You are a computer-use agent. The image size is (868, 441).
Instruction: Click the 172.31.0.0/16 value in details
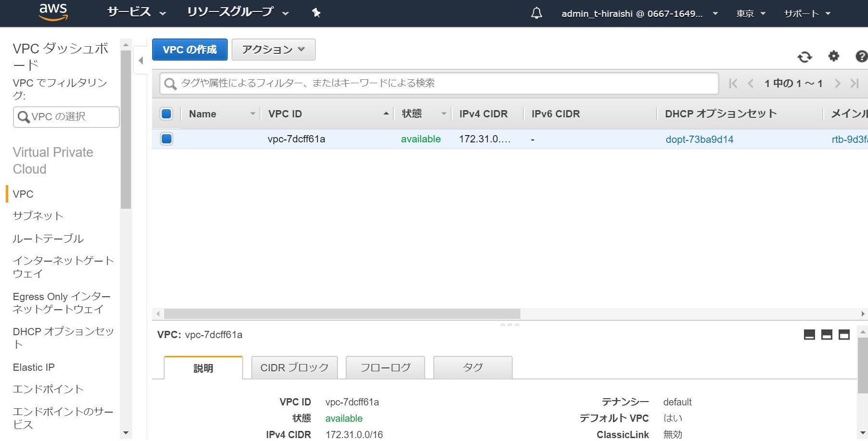pos(354,435)
